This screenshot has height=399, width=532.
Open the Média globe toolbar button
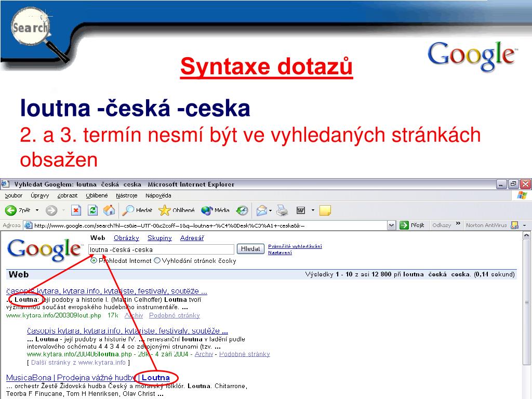point(215,210)
